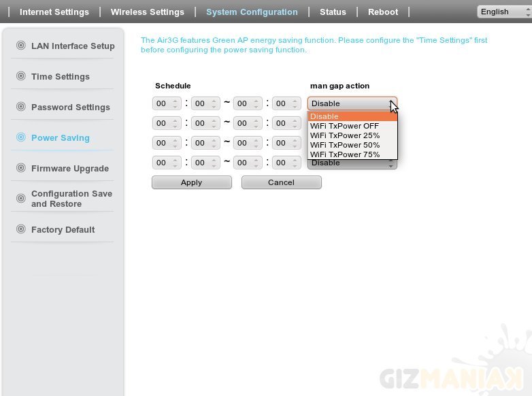
Task: Click the bullet icon beside Factory Default
Action: point(20,229)
